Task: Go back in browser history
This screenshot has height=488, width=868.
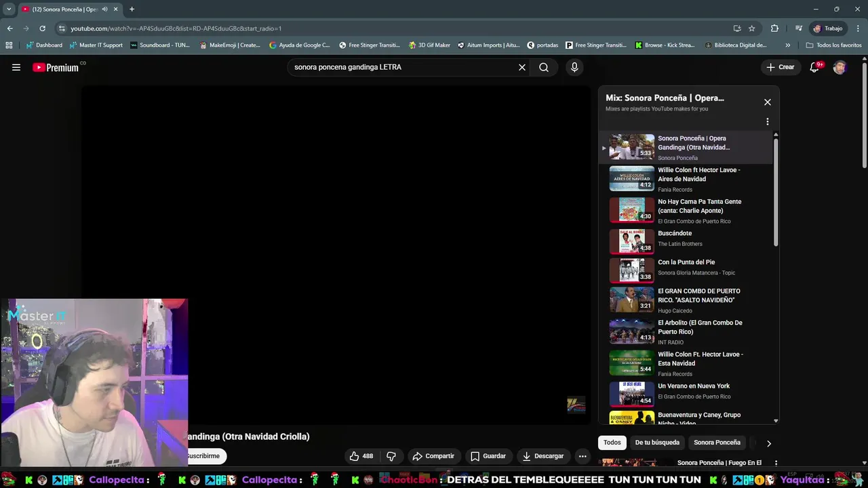Action: [9, 28]
